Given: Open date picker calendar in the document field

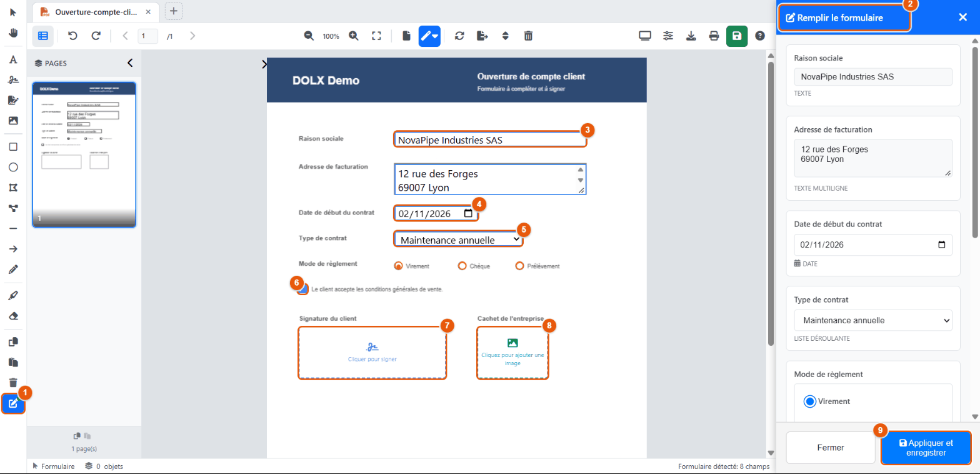Looking at the screenshot, I should 469,213.
